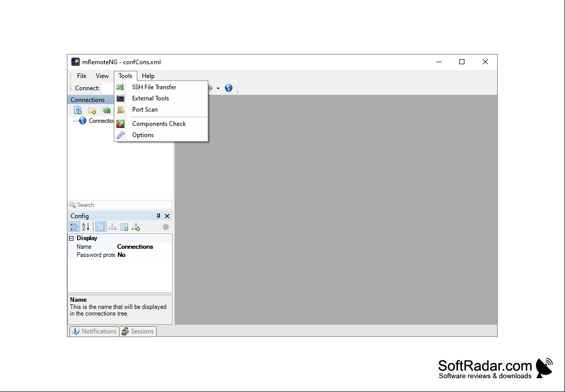This screenshot has height=392, width=565.
Task: Switch Config grid to categorized view
Action: coord(74,227)
